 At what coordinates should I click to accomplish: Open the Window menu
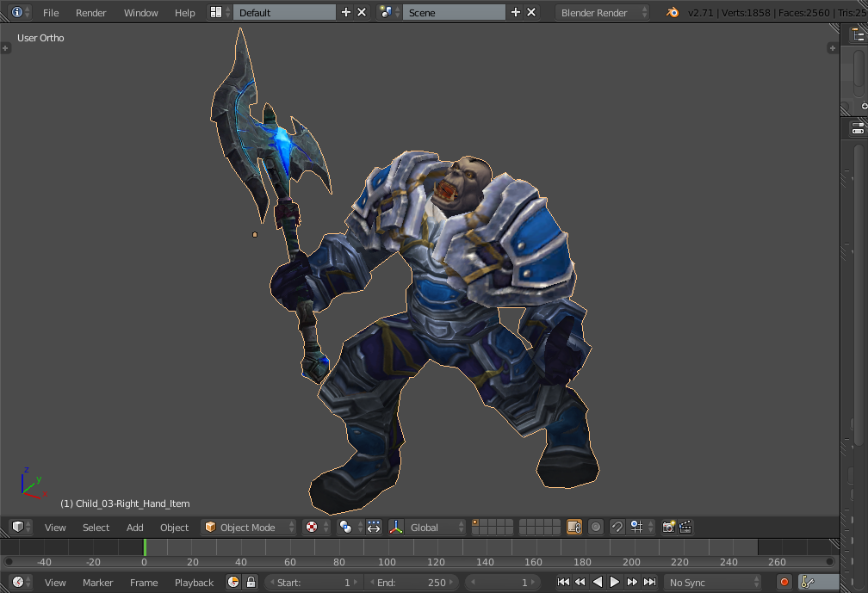coord(140,13)
